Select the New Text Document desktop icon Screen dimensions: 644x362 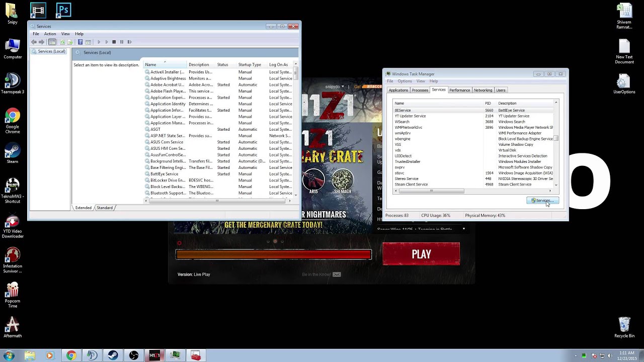tap(624, 51)
